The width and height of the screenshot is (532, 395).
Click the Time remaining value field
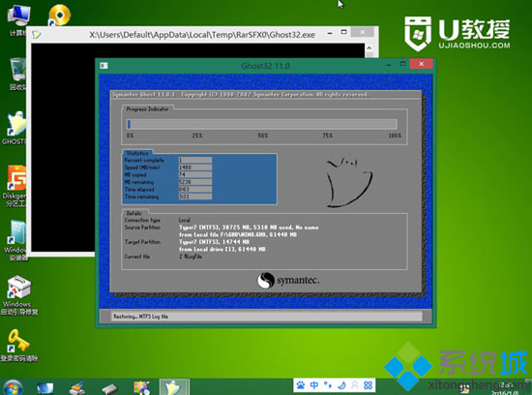point(195,197)
